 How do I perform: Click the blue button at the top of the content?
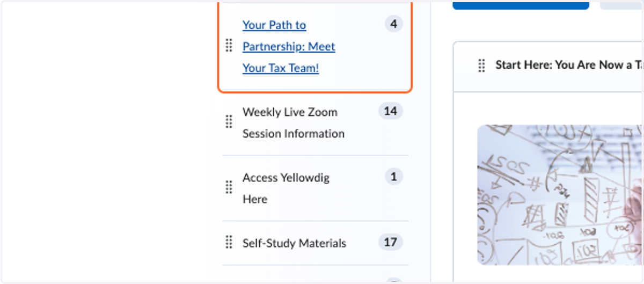pos(521,5)
